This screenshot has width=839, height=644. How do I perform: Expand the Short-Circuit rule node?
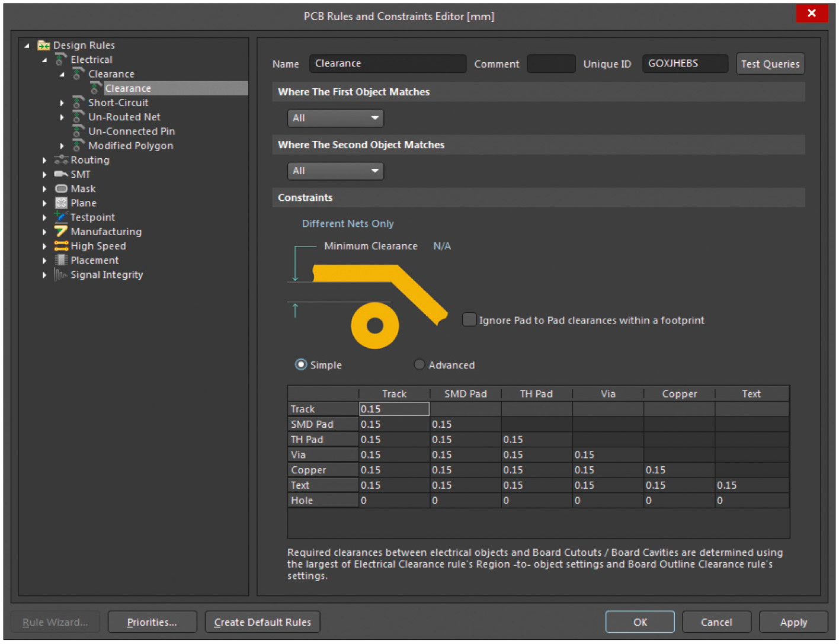coord(62,103)
